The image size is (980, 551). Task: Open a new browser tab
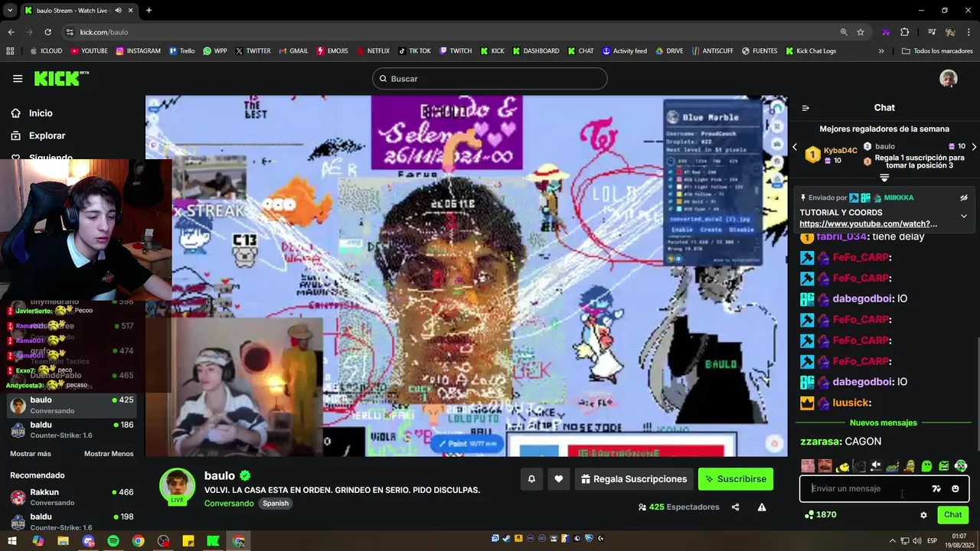(149, 11)
